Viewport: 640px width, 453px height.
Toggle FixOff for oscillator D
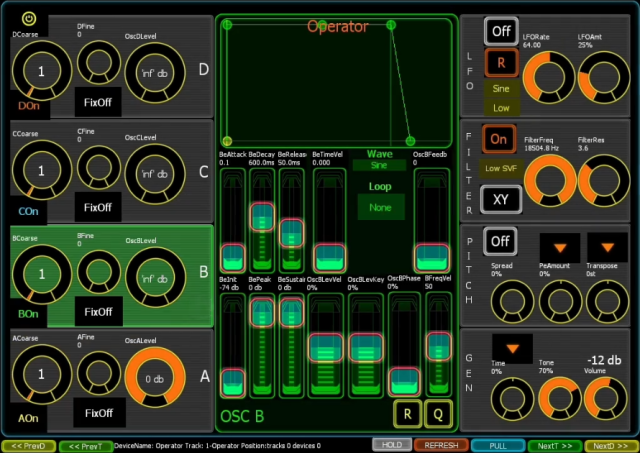pyautogui.click(x=98, y=102)
